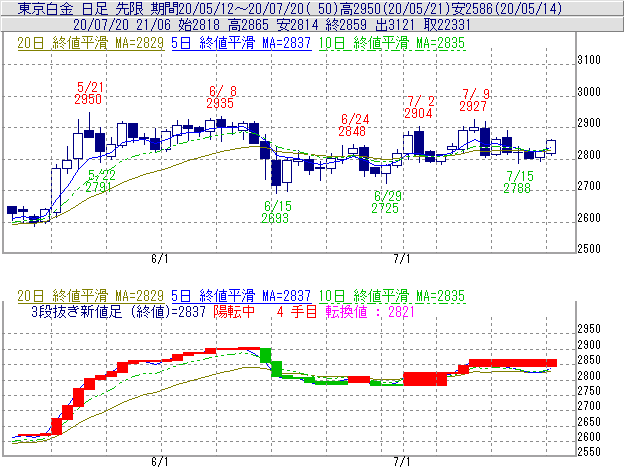Click the 6/24 2848 peak label
This screenshot has width=624, height=474.
(x=353, y=125)
